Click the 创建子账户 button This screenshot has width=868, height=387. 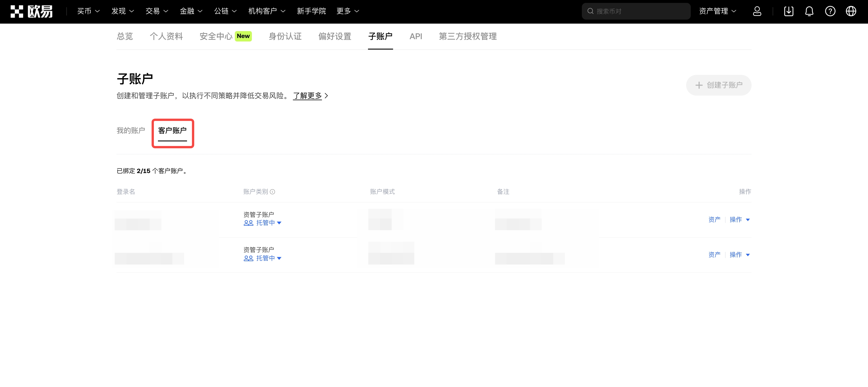[718, 85]
